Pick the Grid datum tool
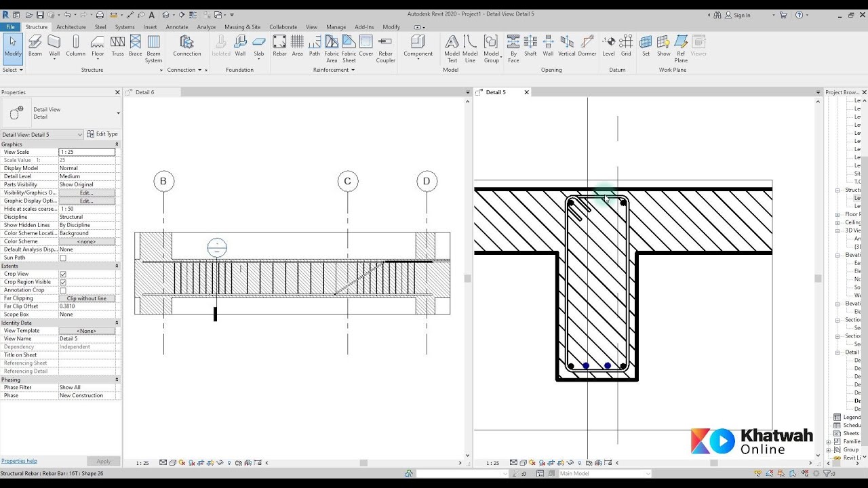This screenshot has height=488, width=868. 626,45
